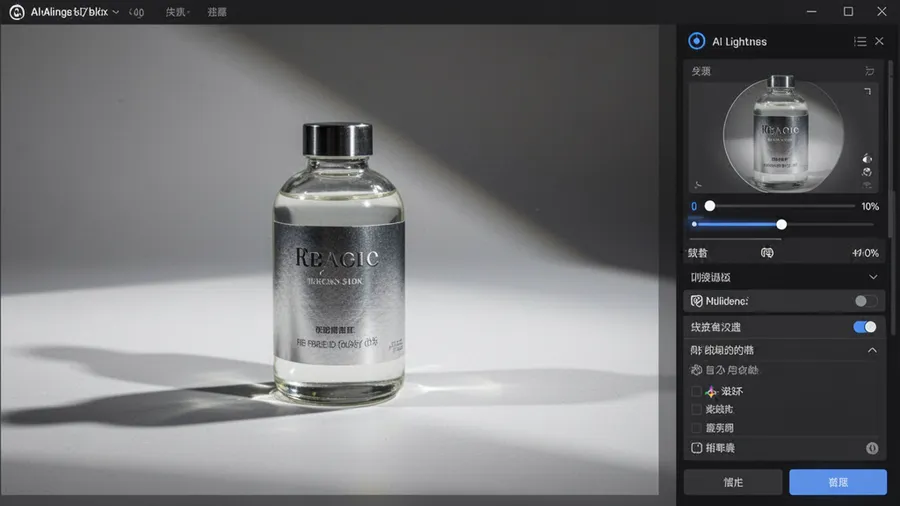Click the back arrow item labeled 00
The width and height of the screenshot is (900, 506).
pos(136,12)
